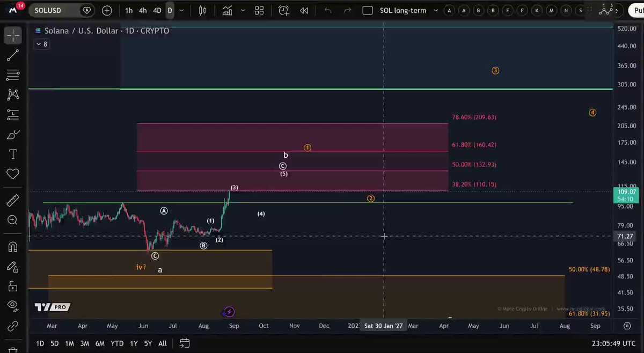This screenshot has height=353, width=644.
Task: Open the layout grid templates icon
Action: (x=259, y=10)
